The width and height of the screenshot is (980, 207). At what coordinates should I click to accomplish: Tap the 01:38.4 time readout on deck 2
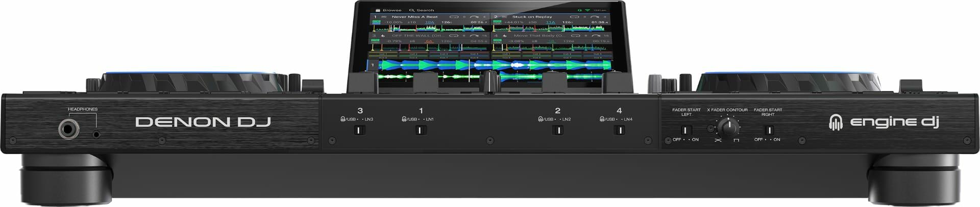point(600,22)
